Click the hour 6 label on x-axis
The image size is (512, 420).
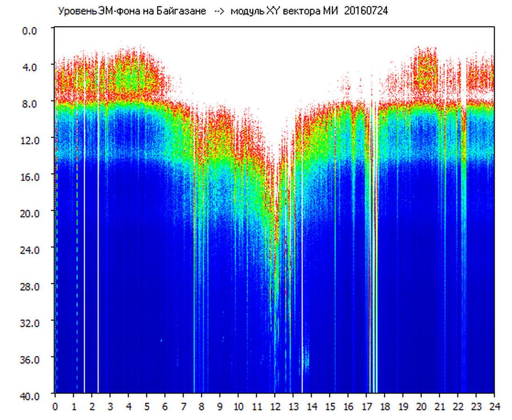(x=165, y=406)
